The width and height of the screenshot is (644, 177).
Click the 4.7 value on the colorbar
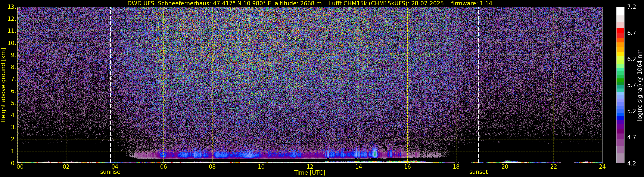point(632,137)
